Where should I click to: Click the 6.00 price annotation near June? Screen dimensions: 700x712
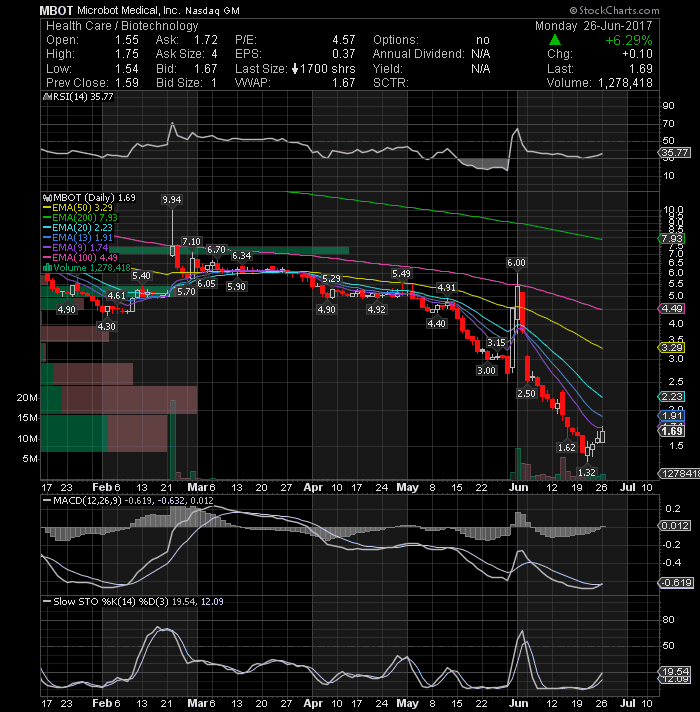coord(516,262)
